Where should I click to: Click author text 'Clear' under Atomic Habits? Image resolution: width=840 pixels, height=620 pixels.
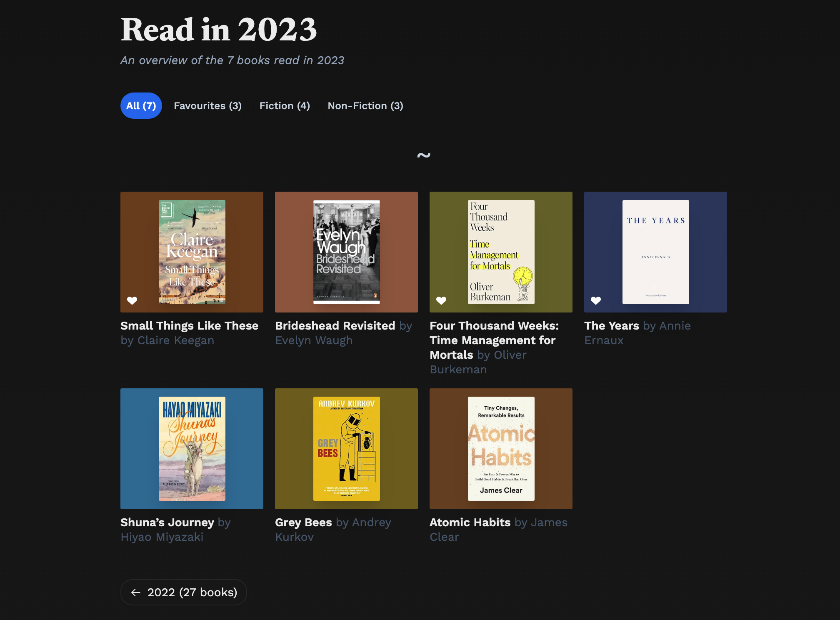pos(444,537)
